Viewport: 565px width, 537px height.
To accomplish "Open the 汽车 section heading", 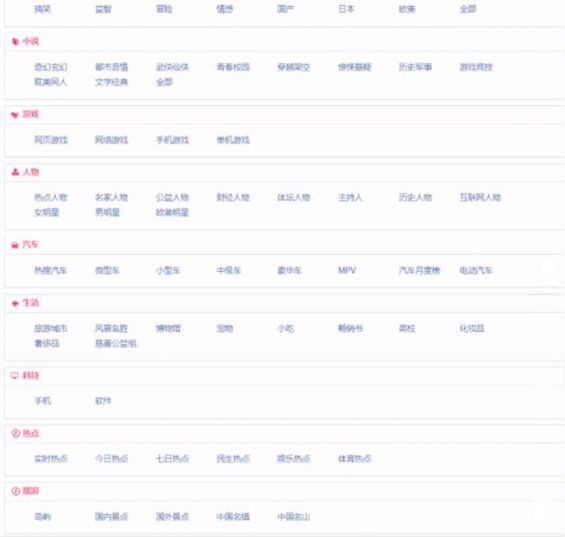I will 30,244.
